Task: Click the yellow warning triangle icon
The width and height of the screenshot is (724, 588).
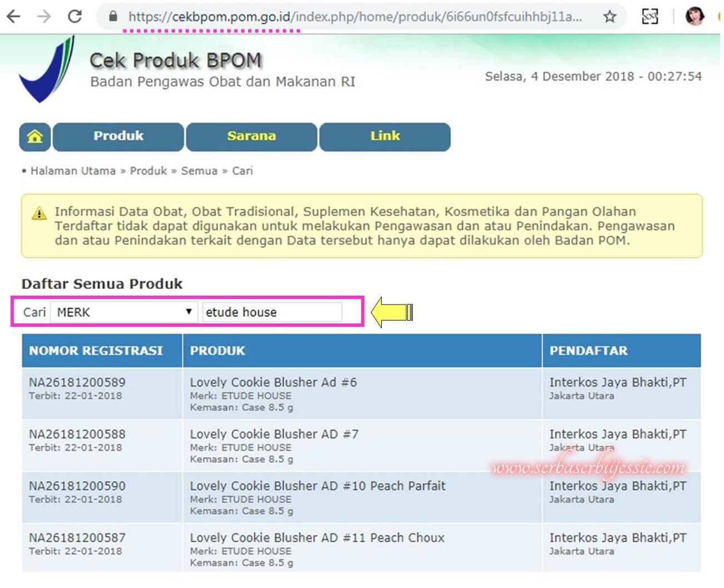Action: pos(39,213)
